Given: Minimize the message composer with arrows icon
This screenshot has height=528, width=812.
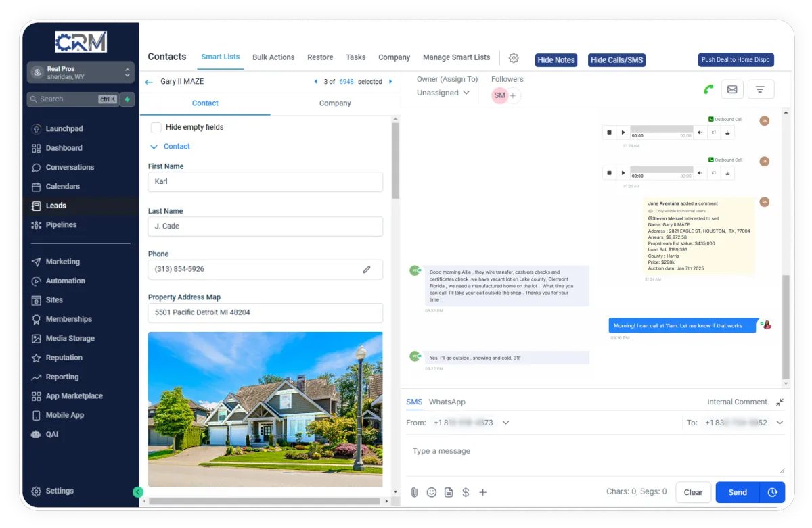Looking at the screenshot, I should tap(780, 402).
